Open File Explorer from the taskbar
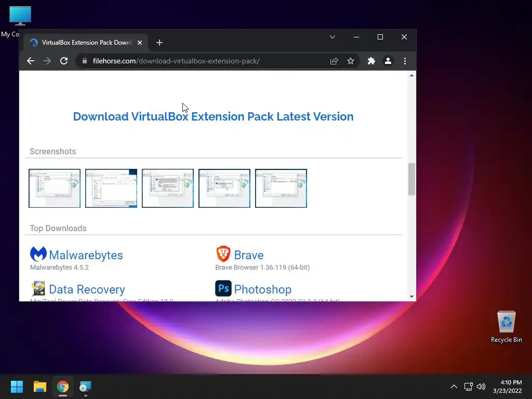 39,387
